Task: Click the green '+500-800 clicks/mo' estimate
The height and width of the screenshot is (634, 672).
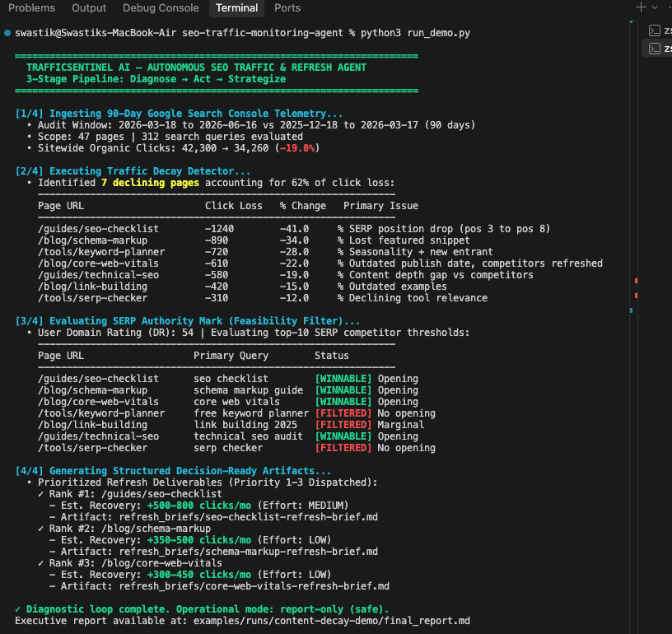Action: [199, 506]
